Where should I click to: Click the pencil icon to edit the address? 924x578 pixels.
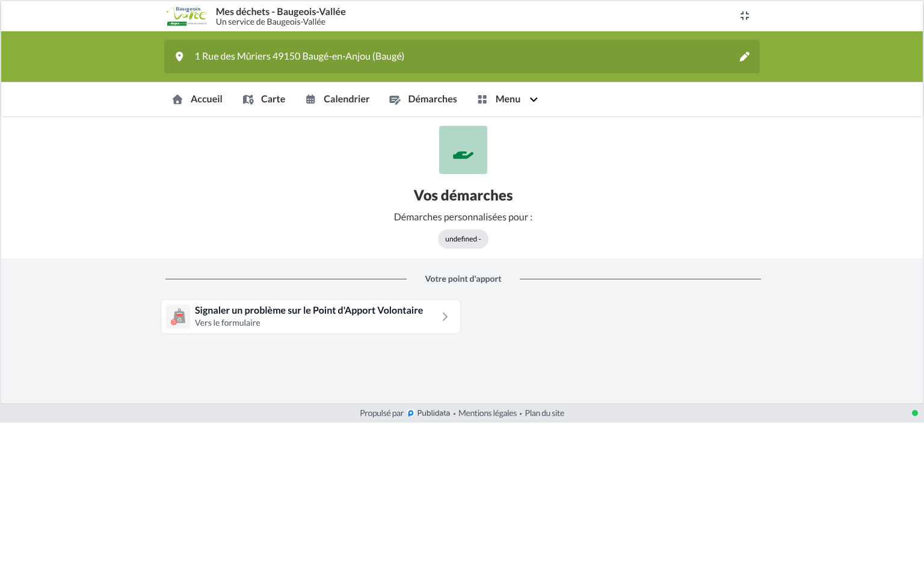coord(745,57)
